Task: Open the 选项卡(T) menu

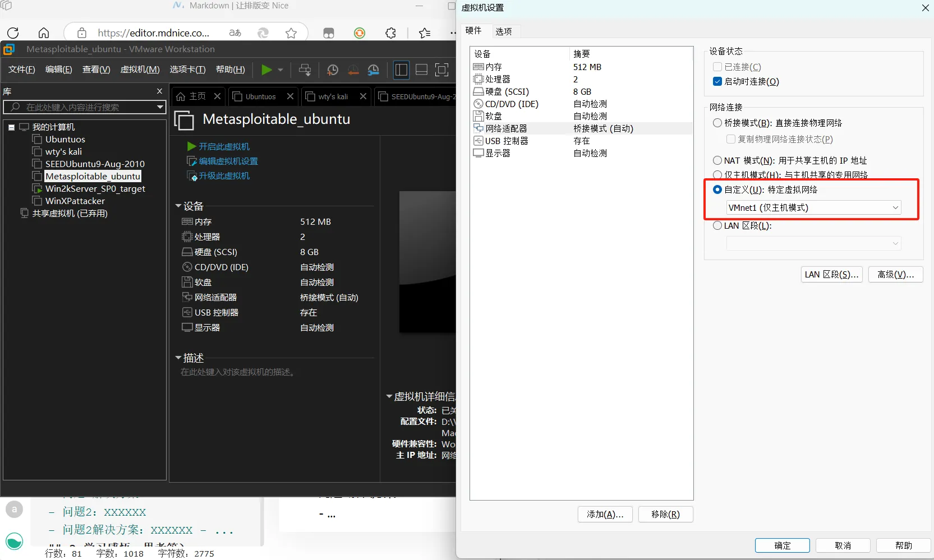Action: point(188,70)
